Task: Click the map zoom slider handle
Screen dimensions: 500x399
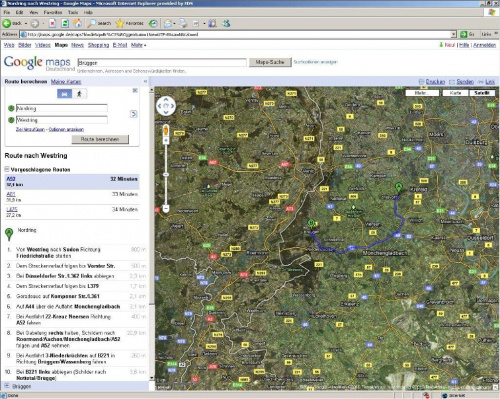Action: pyautogui.click(x=166, y=174)
